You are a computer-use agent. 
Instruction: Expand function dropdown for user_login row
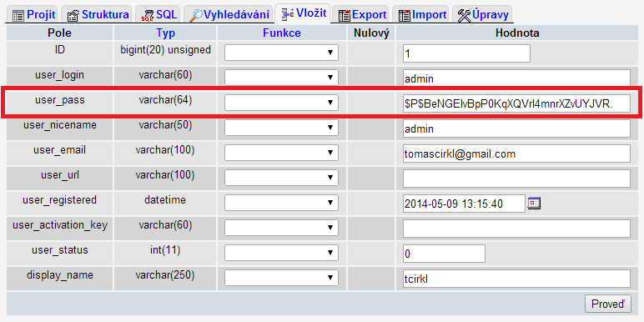(281, 78)
